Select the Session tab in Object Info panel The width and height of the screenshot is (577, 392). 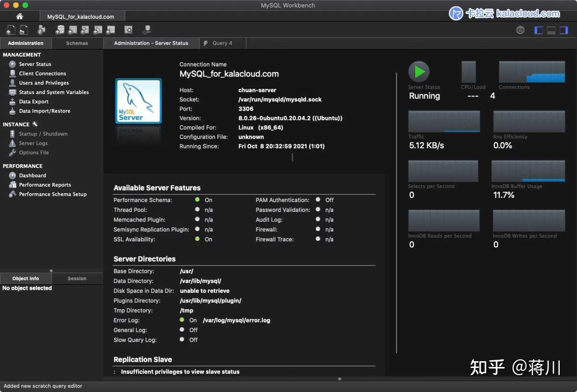tap(77, 278)
